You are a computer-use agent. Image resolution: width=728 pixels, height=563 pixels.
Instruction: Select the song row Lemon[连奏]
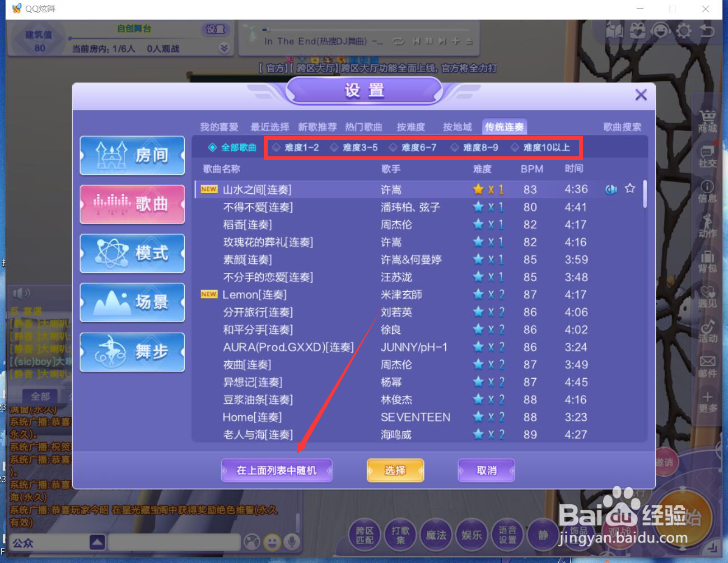tap(418, 295)
